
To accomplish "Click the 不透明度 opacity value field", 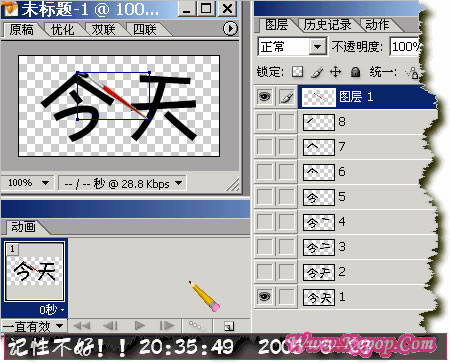I will (404, 46).
